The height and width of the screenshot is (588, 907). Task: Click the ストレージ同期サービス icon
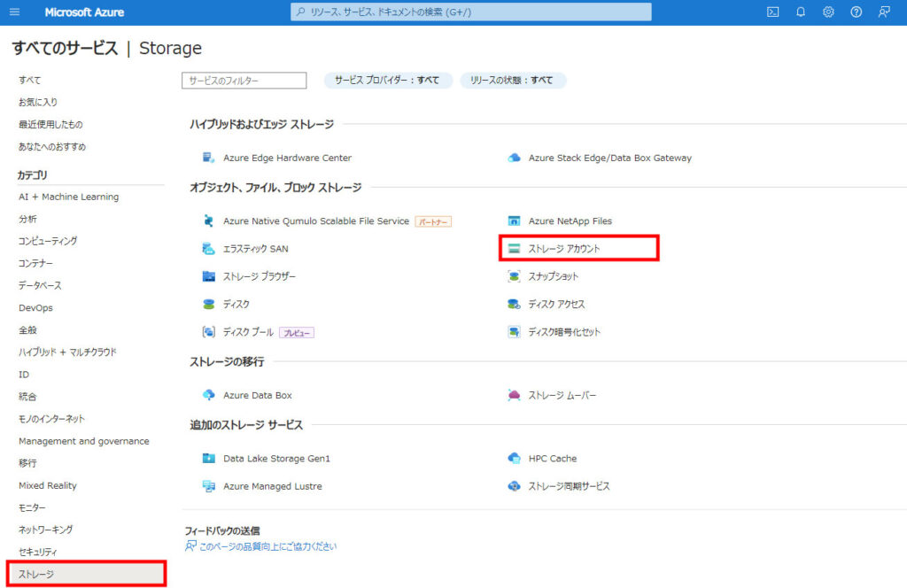coord(514,486)
